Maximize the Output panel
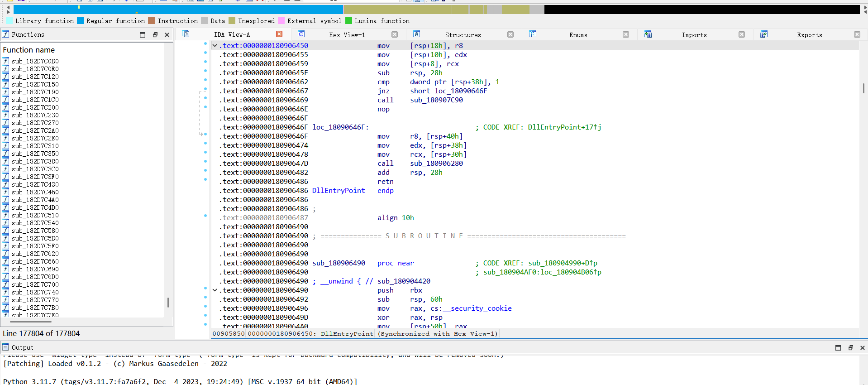This screenshot has height=385, width=868. [x=838, y=347]
